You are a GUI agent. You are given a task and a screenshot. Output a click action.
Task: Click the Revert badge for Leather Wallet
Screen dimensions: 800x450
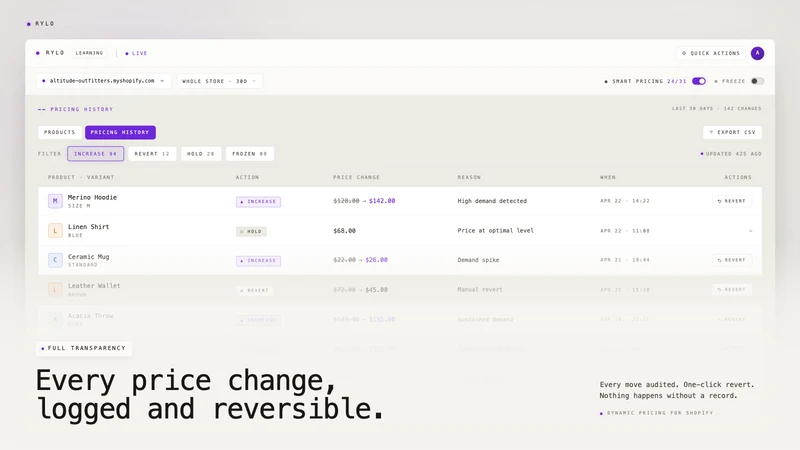(x=255, y=290)
